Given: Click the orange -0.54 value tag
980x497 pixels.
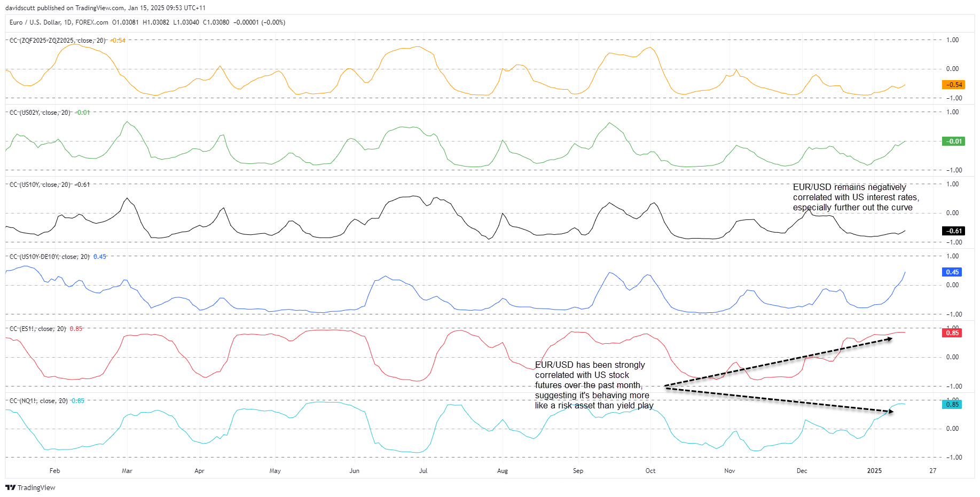Looking at the screenshot, I should [x=953, y=85].
